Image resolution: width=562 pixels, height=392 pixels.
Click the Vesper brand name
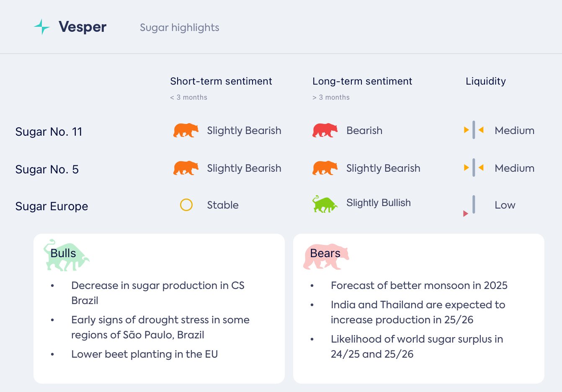pos(82,27)
